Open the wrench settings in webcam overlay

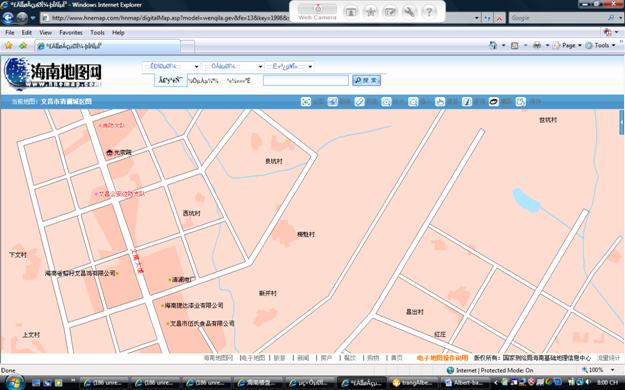(x=409, y=12)
